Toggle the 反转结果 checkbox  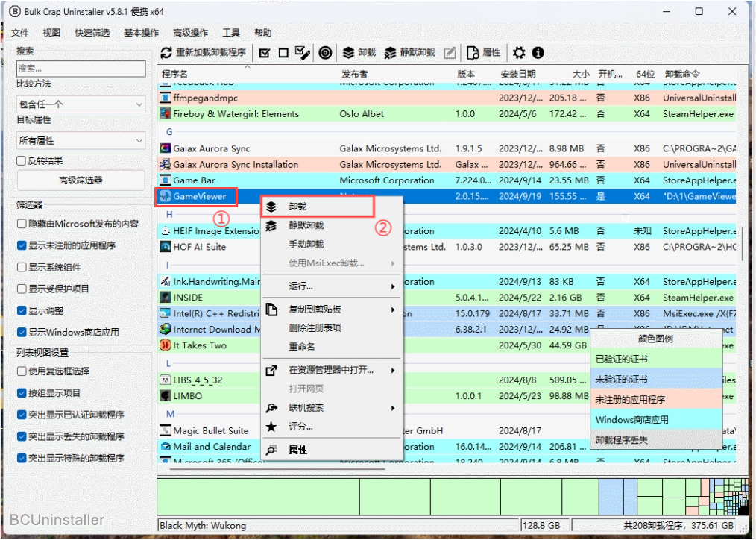click(x=21, y=161)
